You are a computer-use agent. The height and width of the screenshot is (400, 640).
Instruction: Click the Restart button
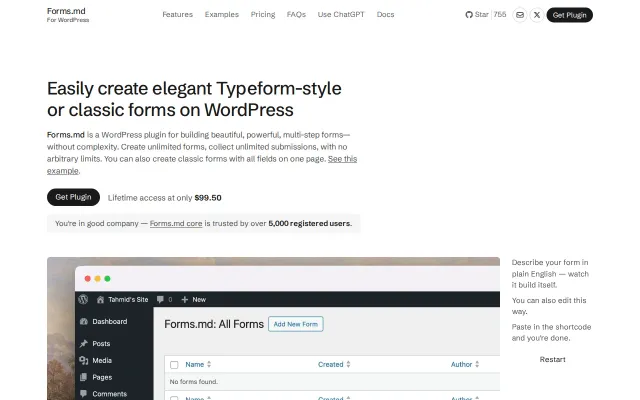tap(552, 360)
